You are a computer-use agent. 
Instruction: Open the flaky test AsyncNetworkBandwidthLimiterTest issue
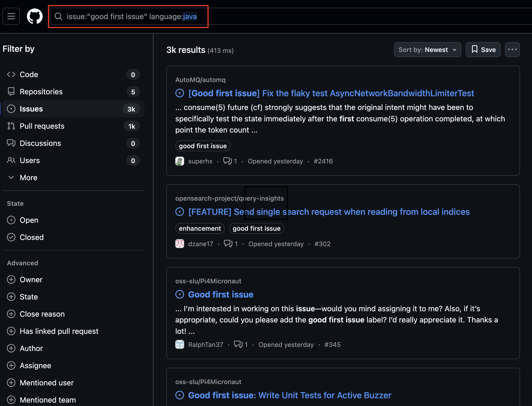click(x=331, y=93)
